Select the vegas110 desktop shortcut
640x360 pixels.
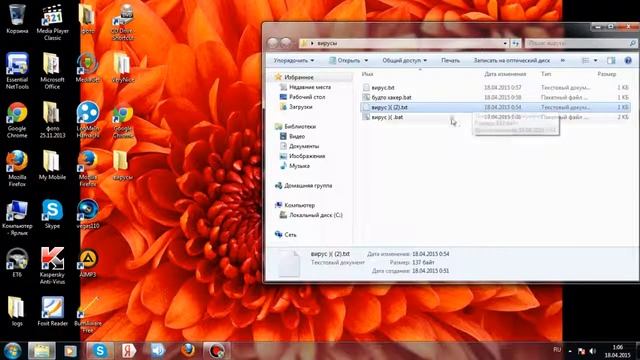click(x=87, y=214)
